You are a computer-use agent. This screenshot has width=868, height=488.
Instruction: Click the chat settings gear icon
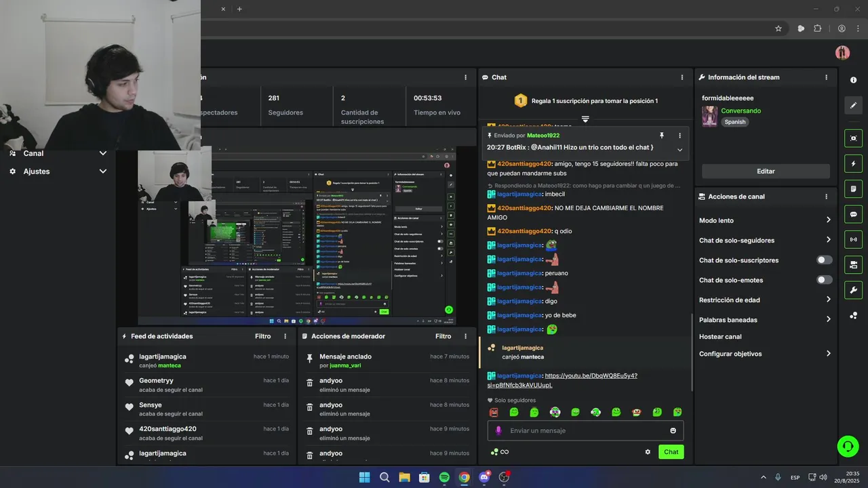[x=648, y=452]
